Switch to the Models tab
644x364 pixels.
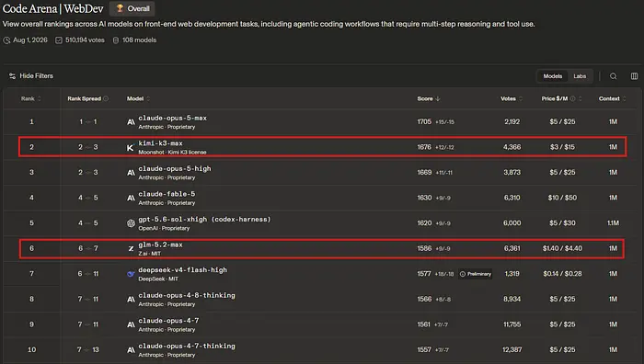click(552, 76)
